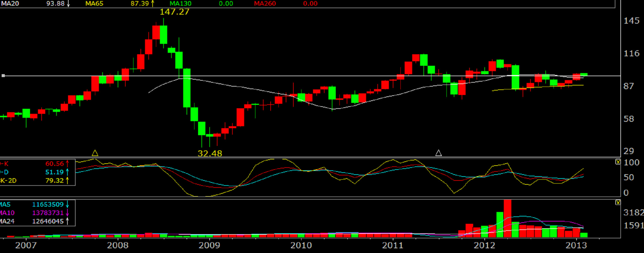Click the K-2D value 79.32
644x253 pixels.
pyautogui.click(x=55, y=180)
